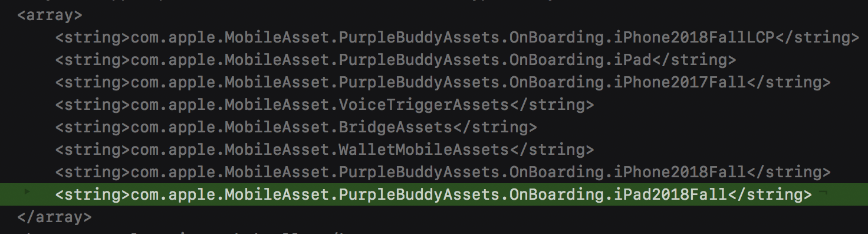
Task: Place cursor on iPhone2018FallLCP asset line
Action: click(457, 38)
